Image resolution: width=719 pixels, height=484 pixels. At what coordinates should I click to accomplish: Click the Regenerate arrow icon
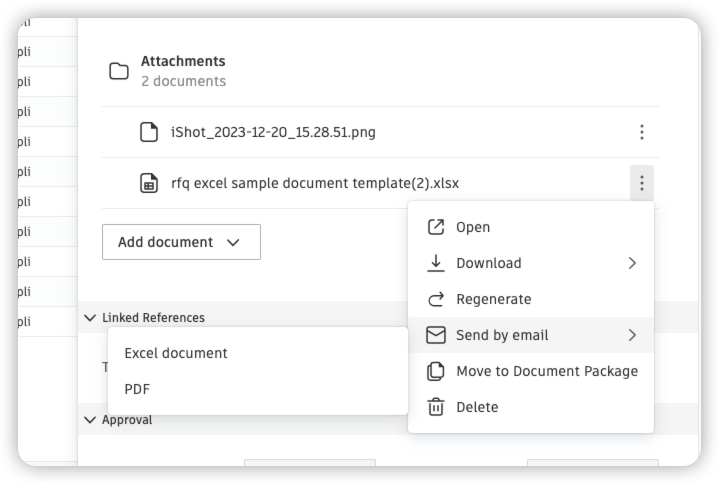tap(436, 299)
